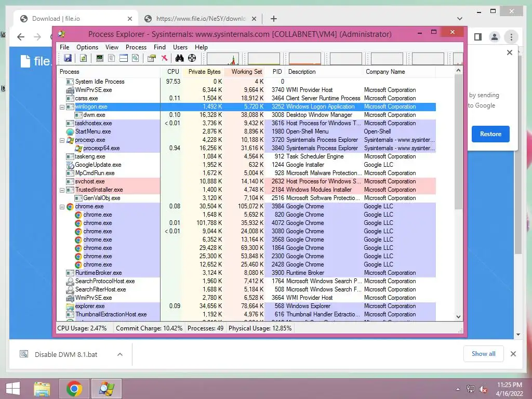This screenshot has height=399, width=532.
Task: Open the Options menu
Action: click(87, 47)
